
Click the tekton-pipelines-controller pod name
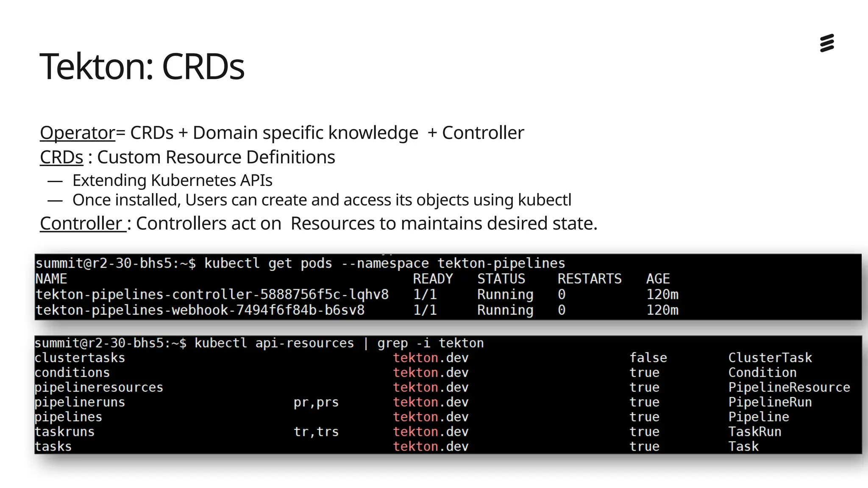pos(212,294)
